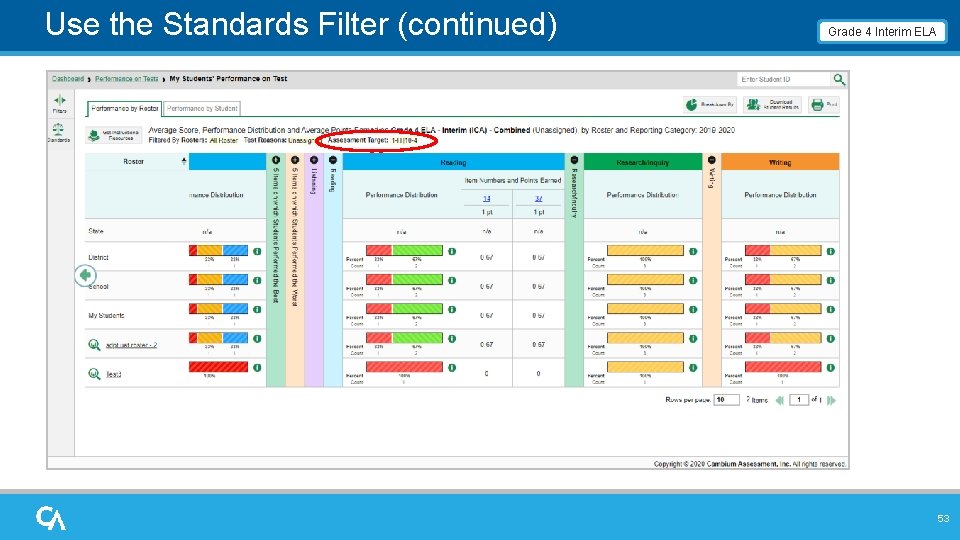Click info icon for School Research/Inquiry distribution

(693, 280)
